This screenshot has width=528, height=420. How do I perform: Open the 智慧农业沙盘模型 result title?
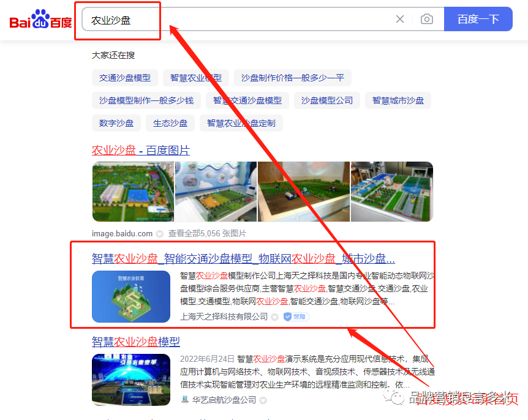136,342
